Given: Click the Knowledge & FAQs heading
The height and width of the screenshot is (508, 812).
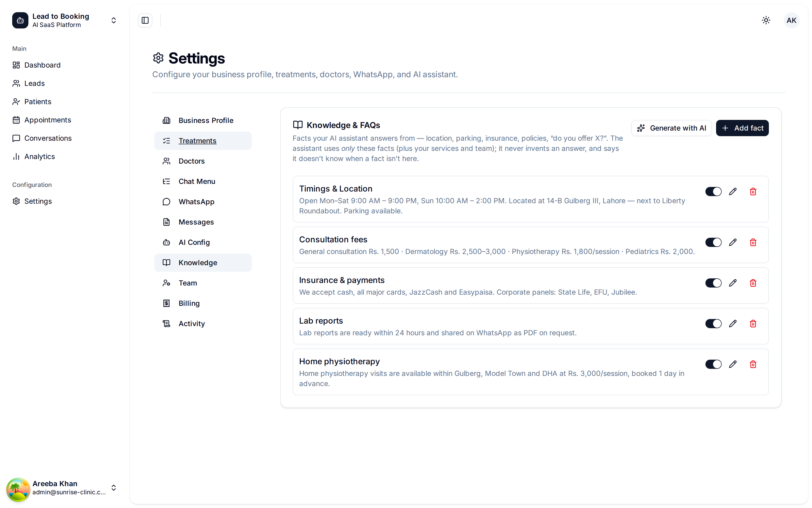Looking at the screenshot, I should click(x=343, y=125).
